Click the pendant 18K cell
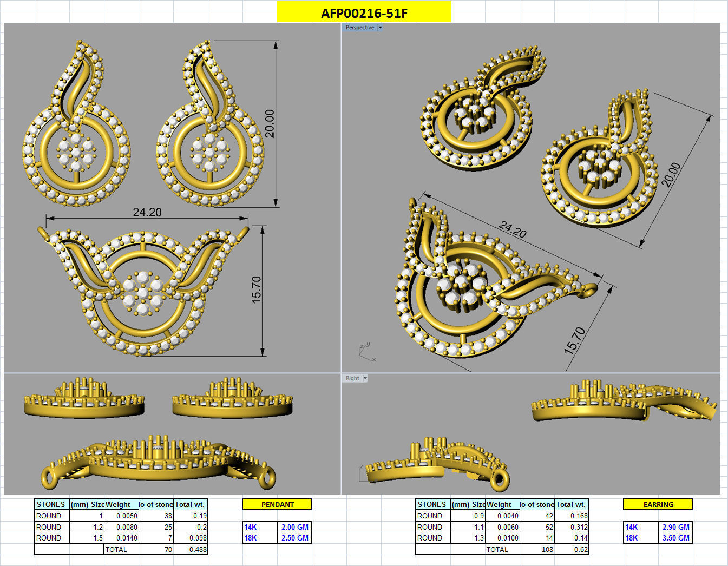This screenshot has height=566, width=728. [x=260, y=538]
